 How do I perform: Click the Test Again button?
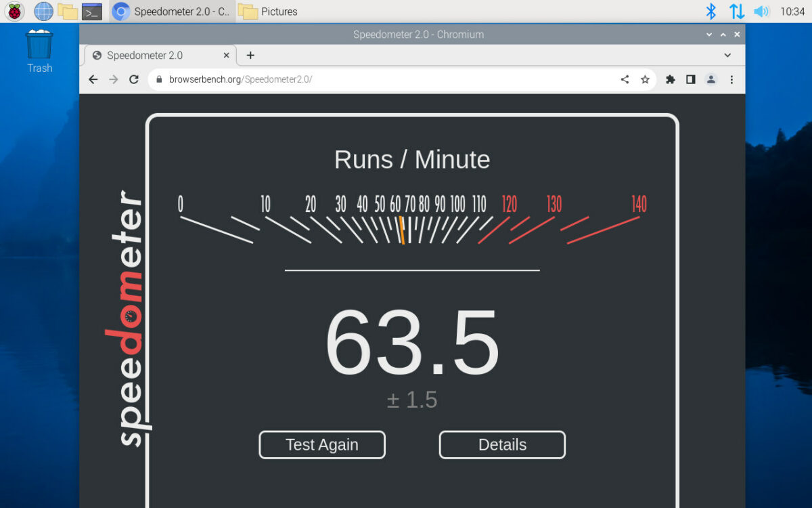[322, 445]
